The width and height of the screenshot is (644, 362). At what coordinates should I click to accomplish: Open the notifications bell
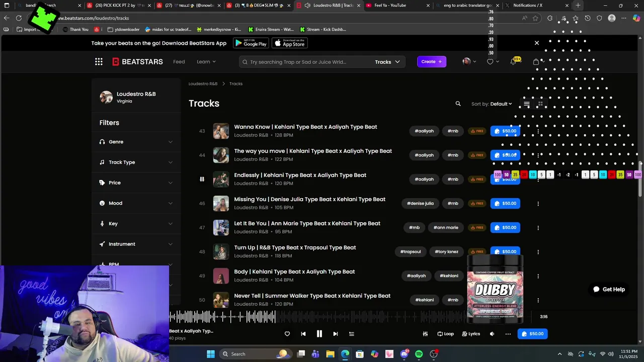(513, 61)
